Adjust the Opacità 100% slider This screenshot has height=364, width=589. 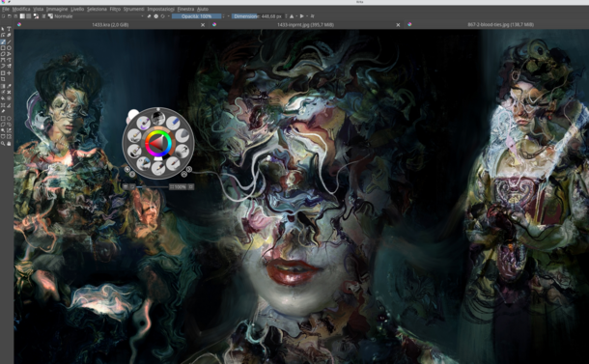pyautogui.click(x=196, y=16)
